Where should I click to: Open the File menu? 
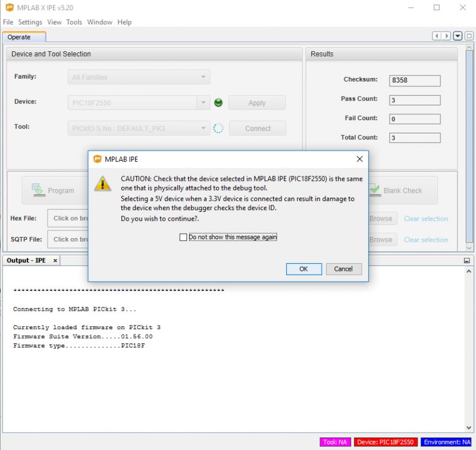pos(8,22)
